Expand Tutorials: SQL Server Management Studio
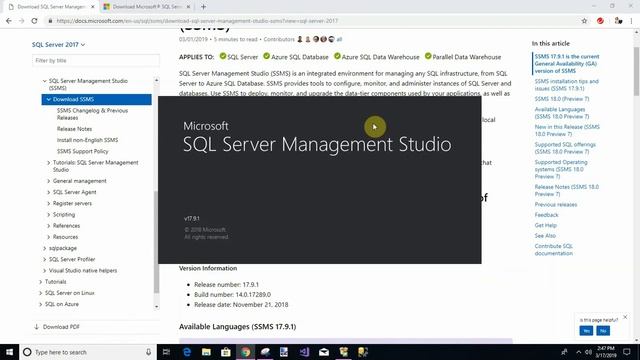 (49, 162)
